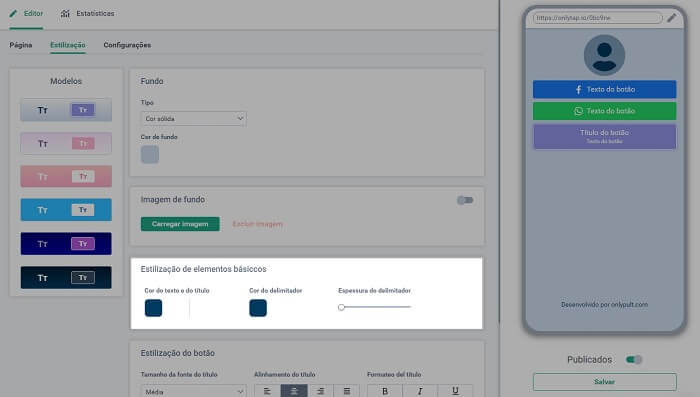Click the URL field in the phone preview
The width and height of the screenshot is (700, 397).
[x=597, y=18]
